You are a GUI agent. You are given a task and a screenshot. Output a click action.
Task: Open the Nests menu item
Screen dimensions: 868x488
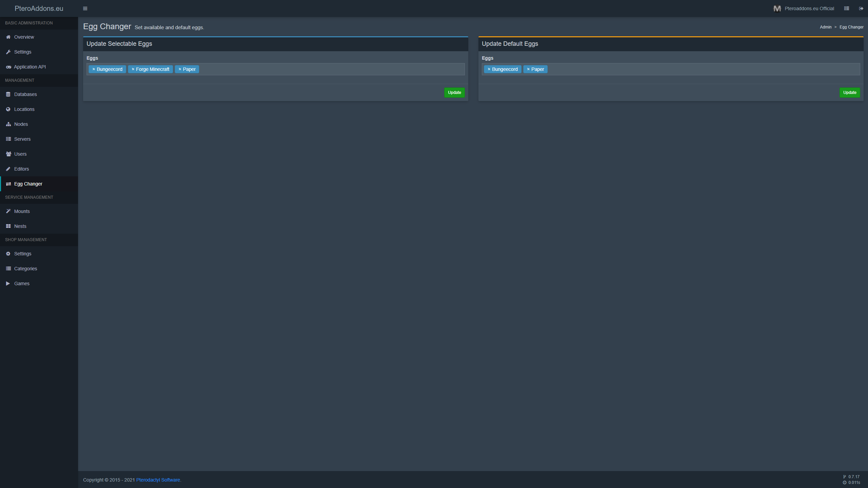point(20,226)
